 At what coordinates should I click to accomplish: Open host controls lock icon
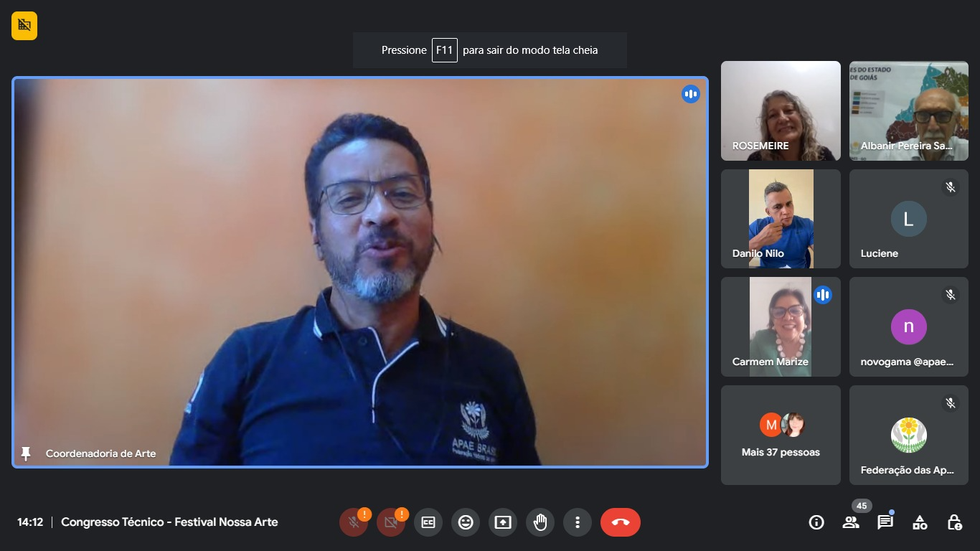(954, 522)
